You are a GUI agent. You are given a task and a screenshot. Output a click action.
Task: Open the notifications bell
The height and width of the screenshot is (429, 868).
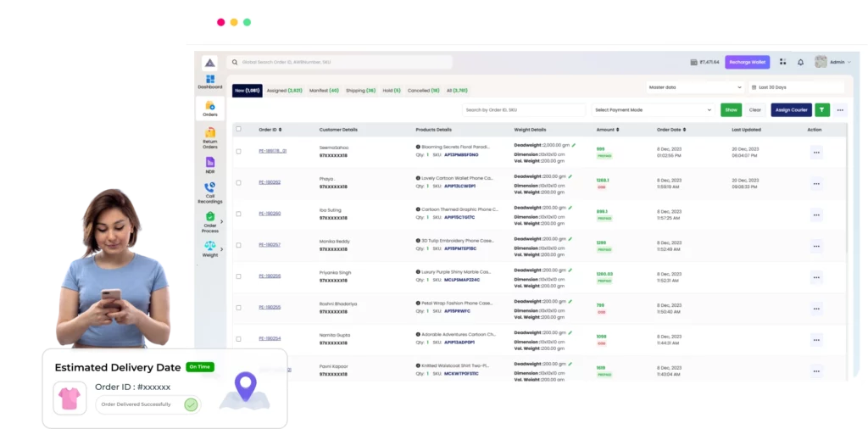800,62
